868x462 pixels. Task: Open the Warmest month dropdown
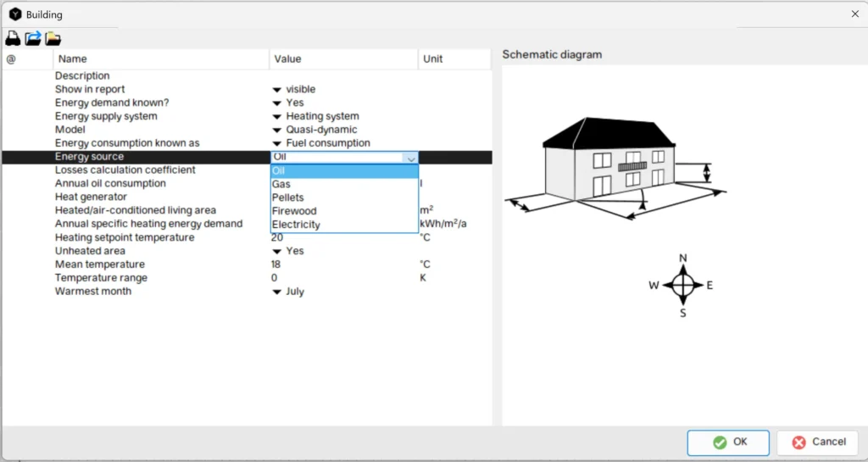[x=277, y=292]
